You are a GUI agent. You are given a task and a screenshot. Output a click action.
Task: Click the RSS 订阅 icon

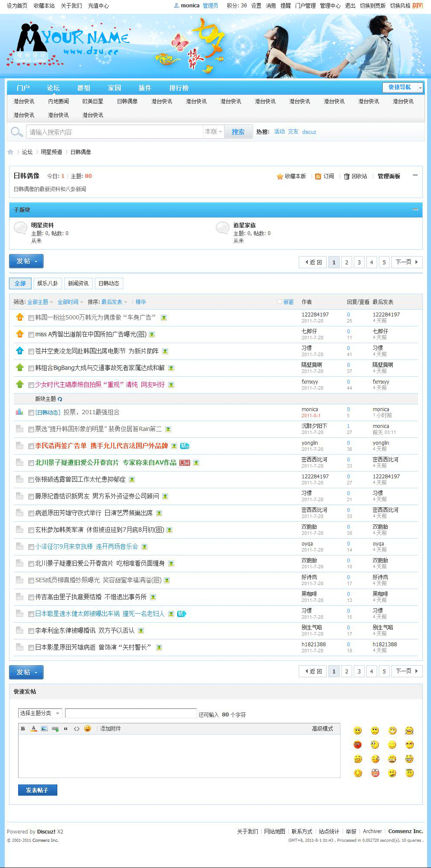click(x=318, y=177)
